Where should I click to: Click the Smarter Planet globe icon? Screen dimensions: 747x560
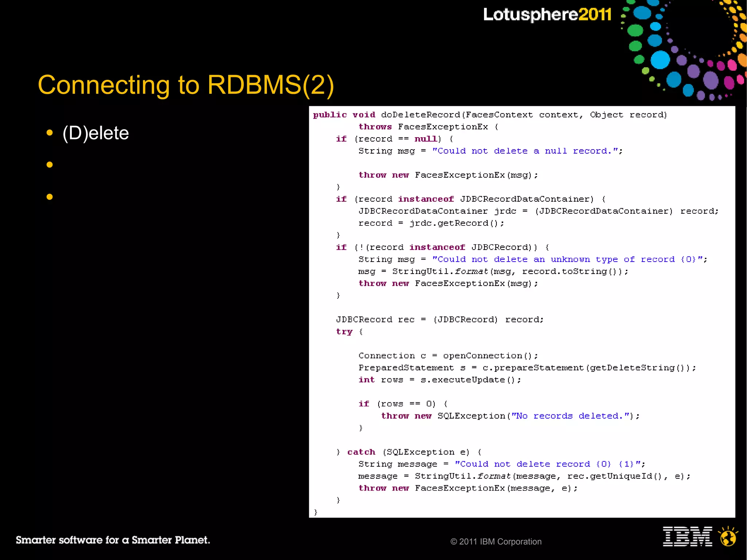tap(728, 536)
